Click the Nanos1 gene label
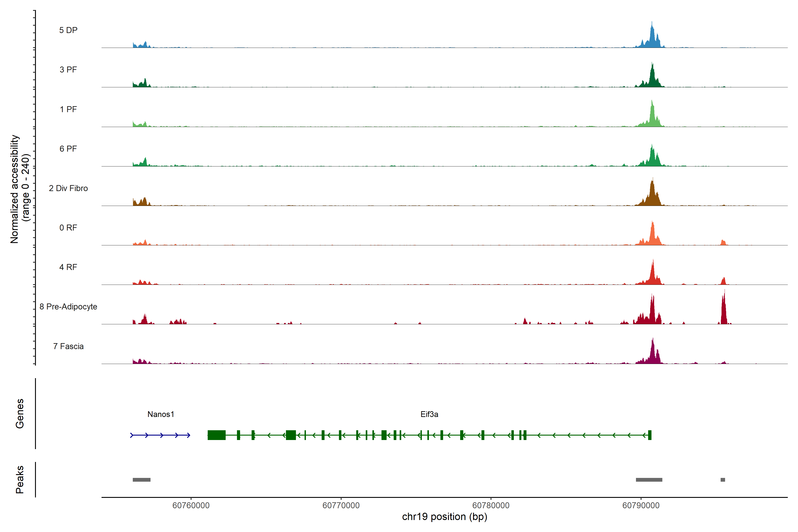Image resolution: width=798 pixels, height=532 pixels. [160, 414]
